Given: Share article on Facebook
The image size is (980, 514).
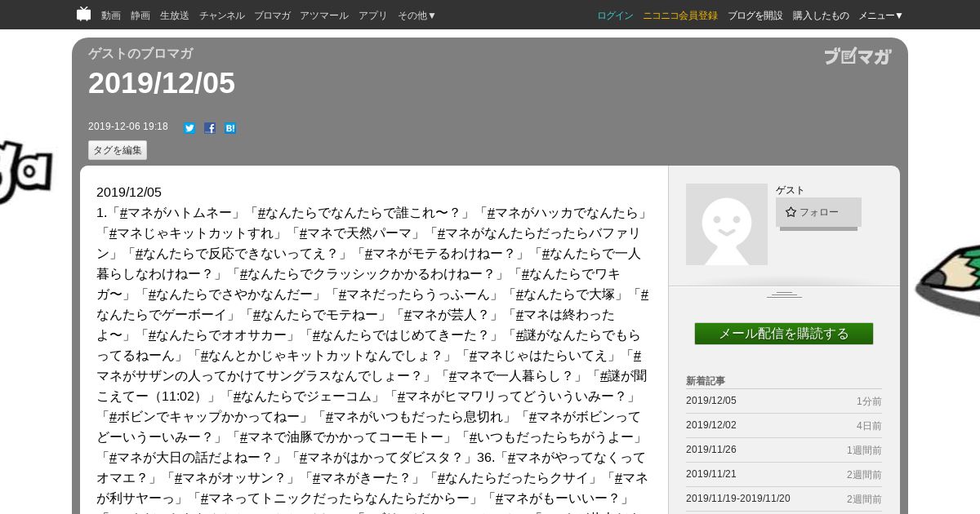Looking at the screenshot, I should pos(210,128).
